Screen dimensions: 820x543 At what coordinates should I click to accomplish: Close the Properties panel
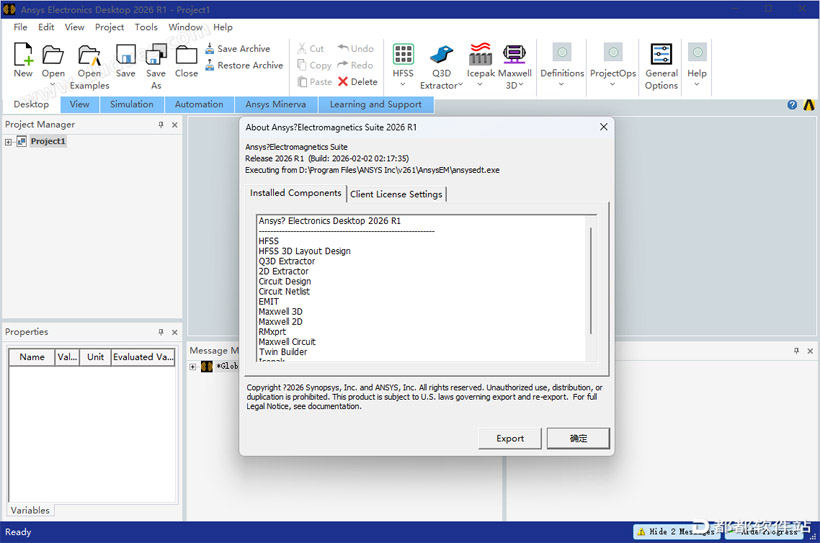175,332
